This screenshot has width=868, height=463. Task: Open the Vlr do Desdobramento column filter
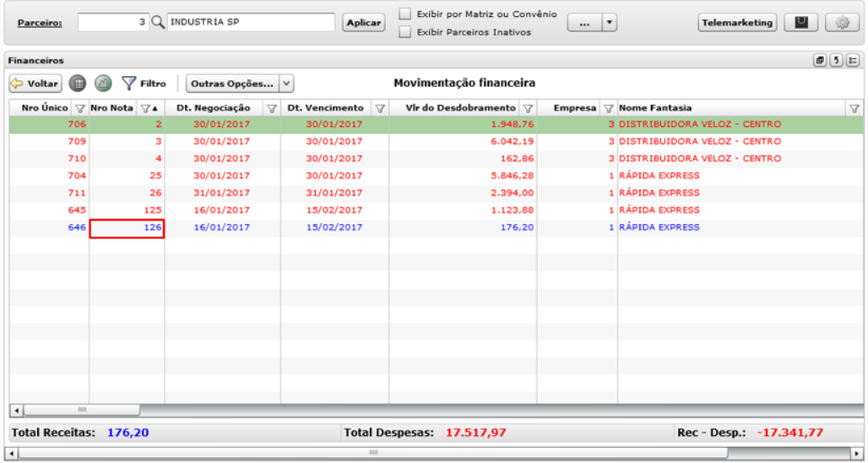pyautogui.click(x=528, y=108)
